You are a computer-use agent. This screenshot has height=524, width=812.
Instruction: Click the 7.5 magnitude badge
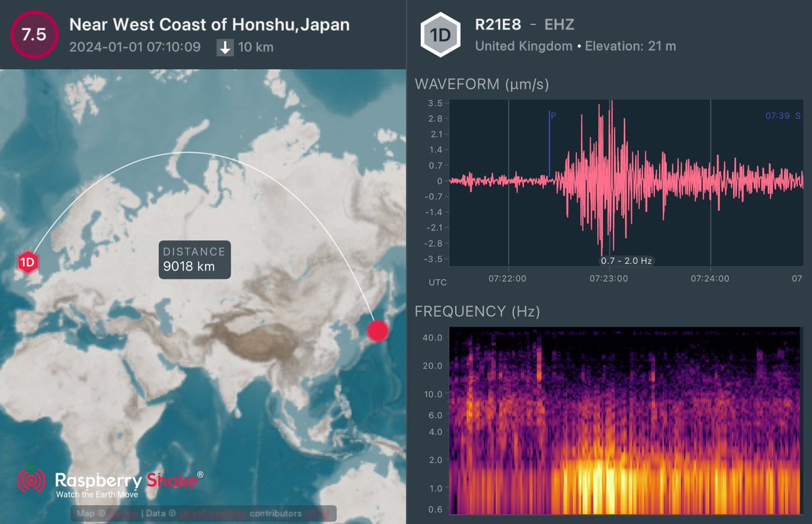(33, 35)
